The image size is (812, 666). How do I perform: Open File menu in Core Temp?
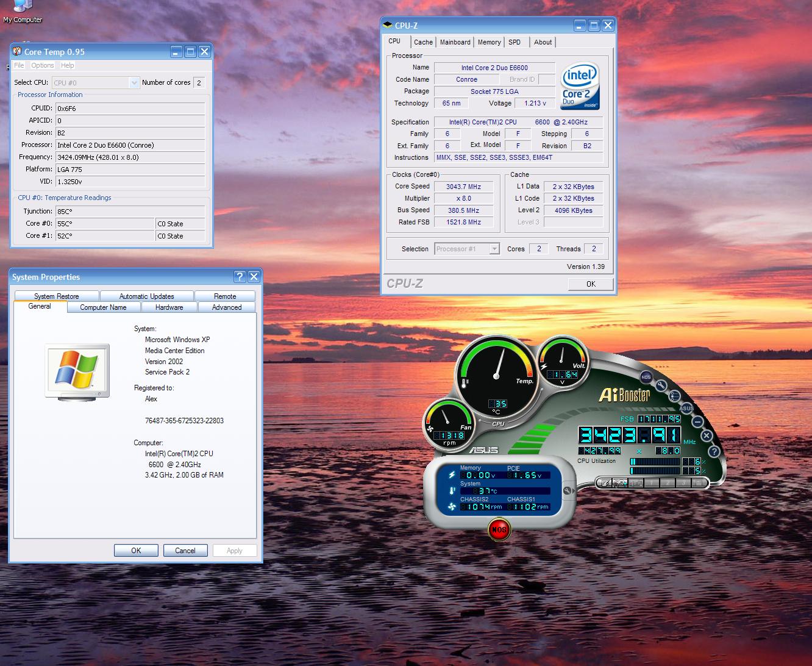[x=19, y=65]
